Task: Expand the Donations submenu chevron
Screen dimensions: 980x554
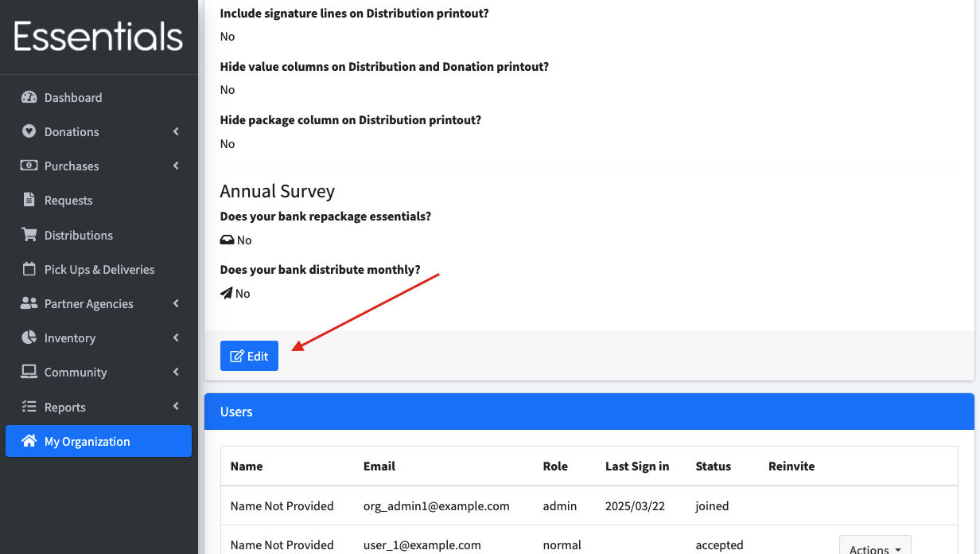Action: coord(176,131)
